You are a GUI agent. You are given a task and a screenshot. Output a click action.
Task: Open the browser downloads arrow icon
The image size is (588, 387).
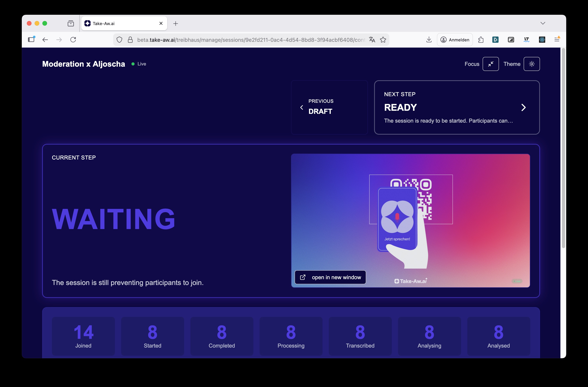tap(429, 39)
